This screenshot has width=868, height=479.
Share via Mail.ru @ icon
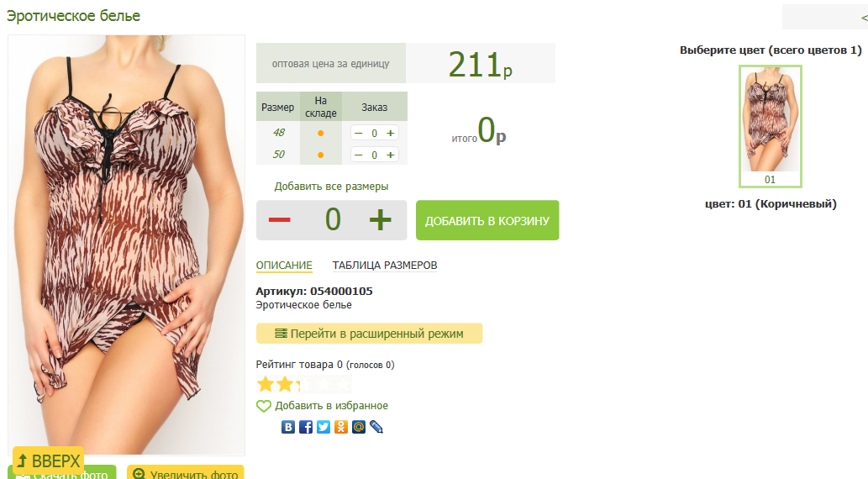point(359,427)
